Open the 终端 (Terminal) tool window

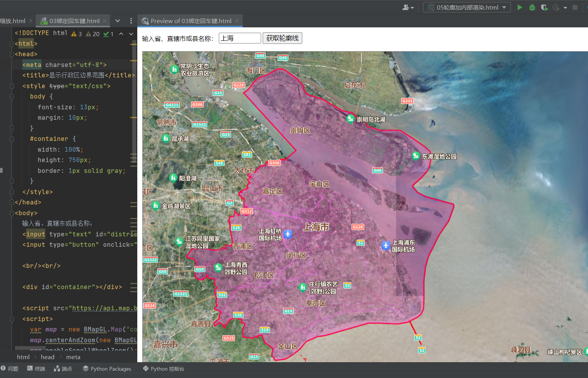pos(36,369)
